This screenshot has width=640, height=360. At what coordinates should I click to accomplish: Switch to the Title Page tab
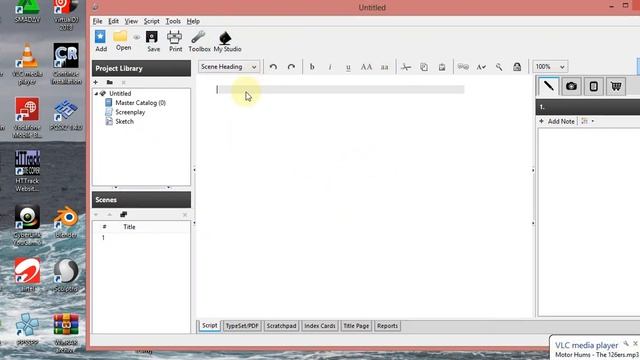click(356, 326)
